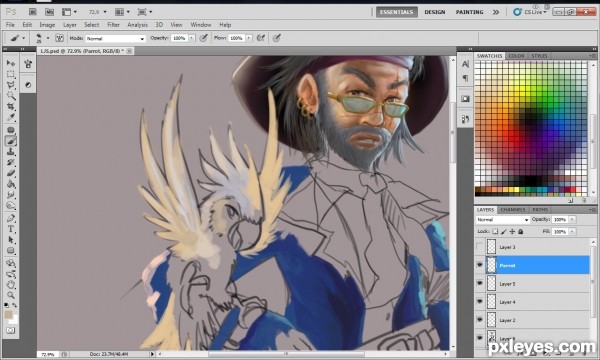
Task: Select Layer 4 thumbnail in Layers panel
Action: click(x=491, y=301)
